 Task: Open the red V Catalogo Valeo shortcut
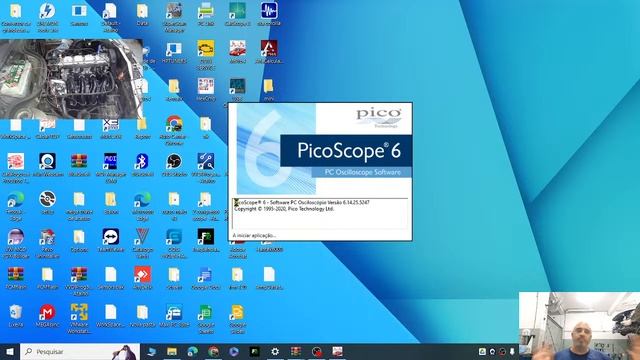[x=142, y=237]
